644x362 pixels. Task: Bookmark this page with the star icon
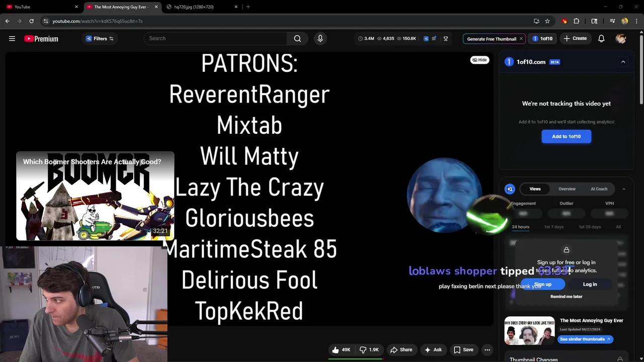tap(547, 21)
